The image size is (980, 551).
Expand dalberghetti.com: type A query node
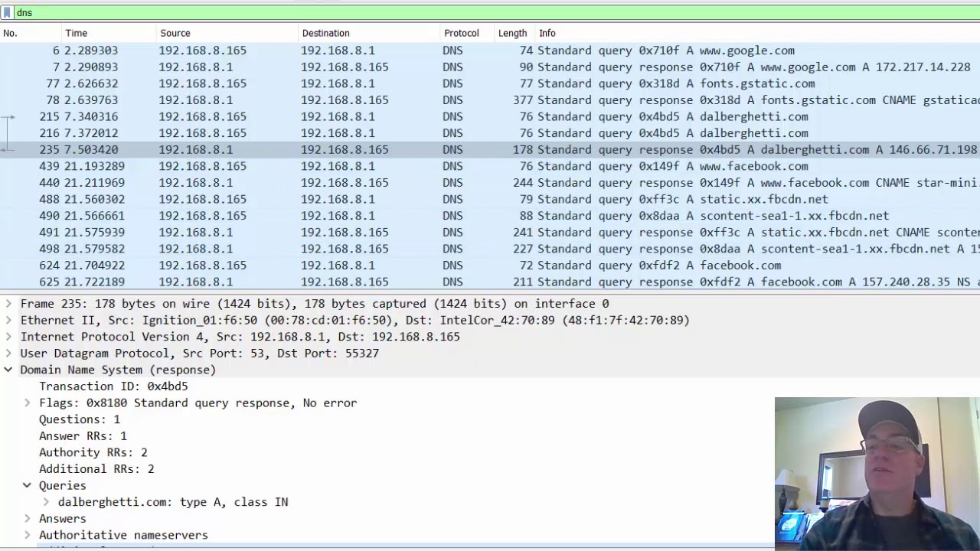[46, 502]
